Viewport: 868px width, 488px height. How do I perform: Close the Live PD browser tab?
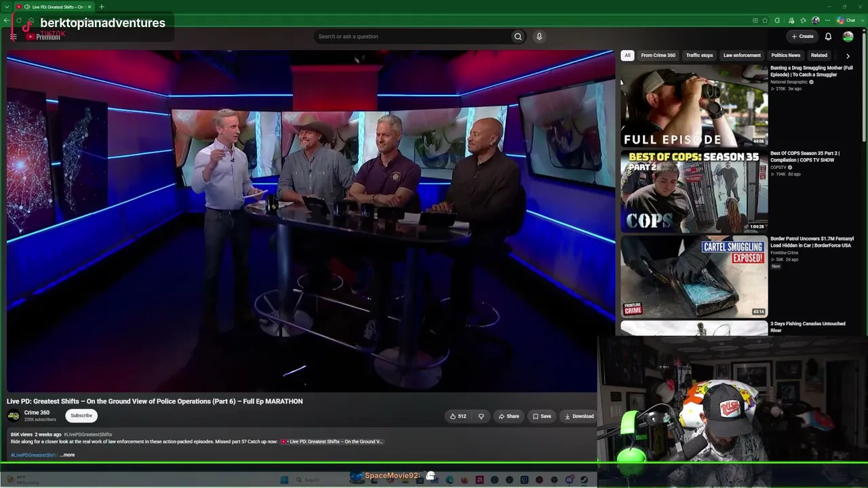point(89,7)
